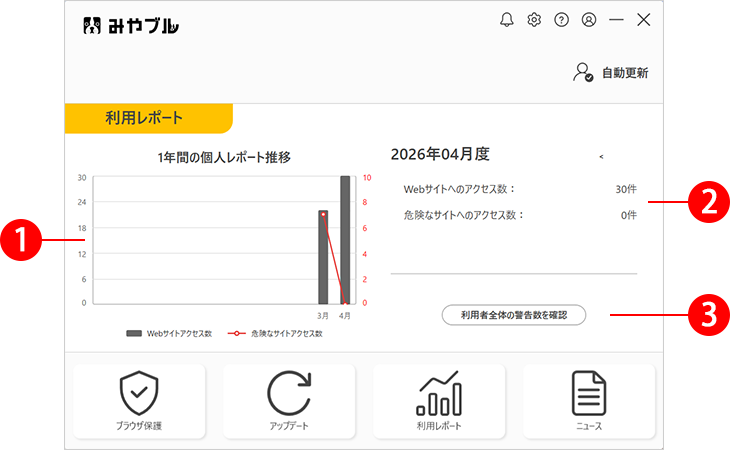Open help with the question mark icon
Screen dimensions: 730x450
[x=561, y=20]
